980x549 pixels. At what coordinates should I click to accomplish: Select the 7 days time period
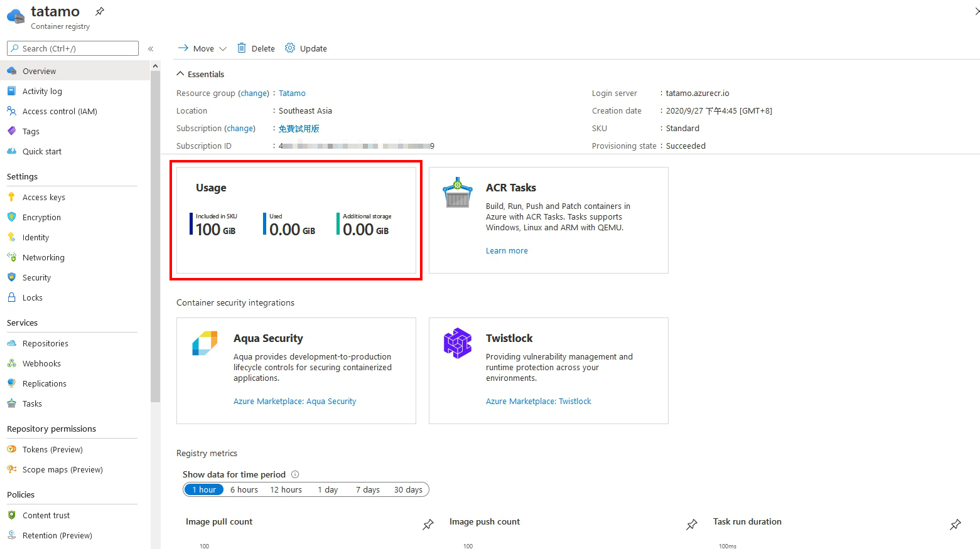(368, 490)
